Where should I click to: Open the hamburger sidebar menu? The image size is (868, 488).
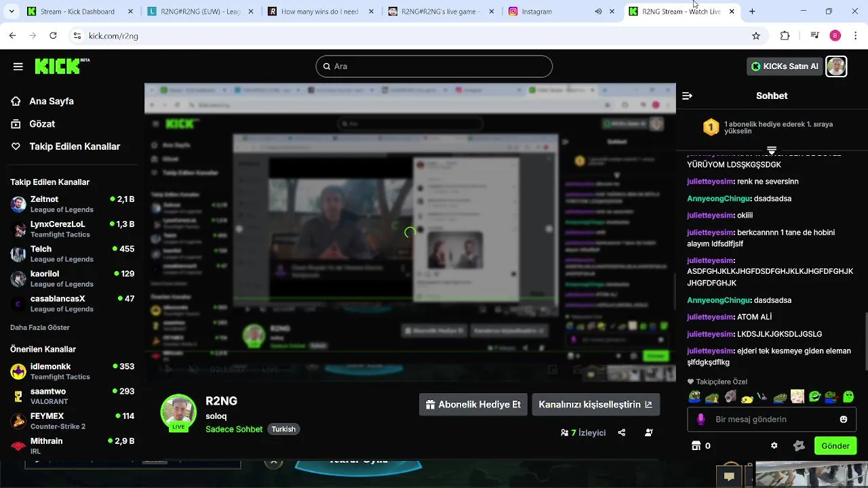(x=18, y=66)
